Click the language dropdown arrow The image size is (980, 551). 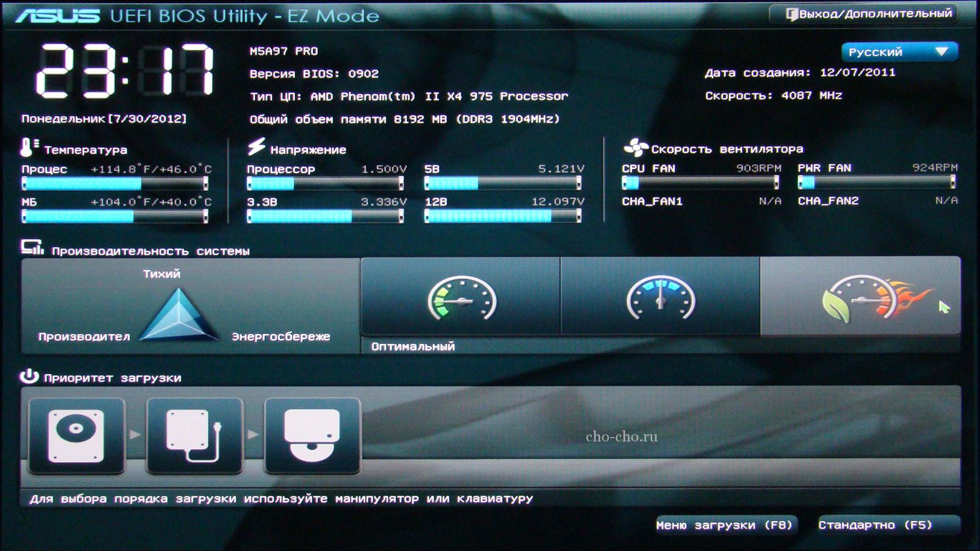(x=942, y=52)
